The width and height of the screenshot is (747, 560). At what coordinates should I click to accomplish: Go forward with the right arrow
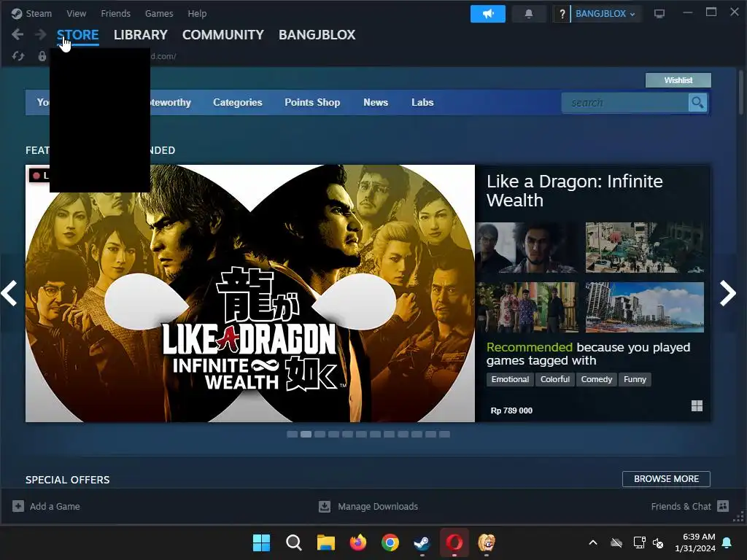[x=41, y=34]
